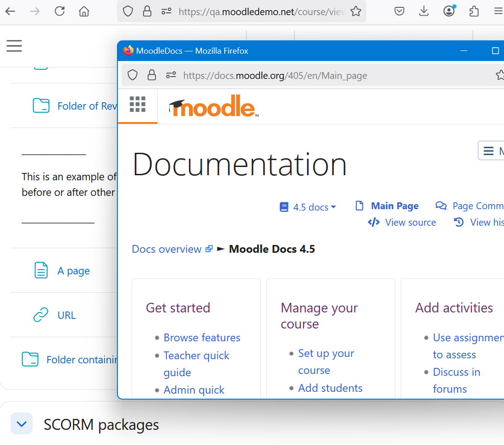Open the A page activity link

[74, 271]
